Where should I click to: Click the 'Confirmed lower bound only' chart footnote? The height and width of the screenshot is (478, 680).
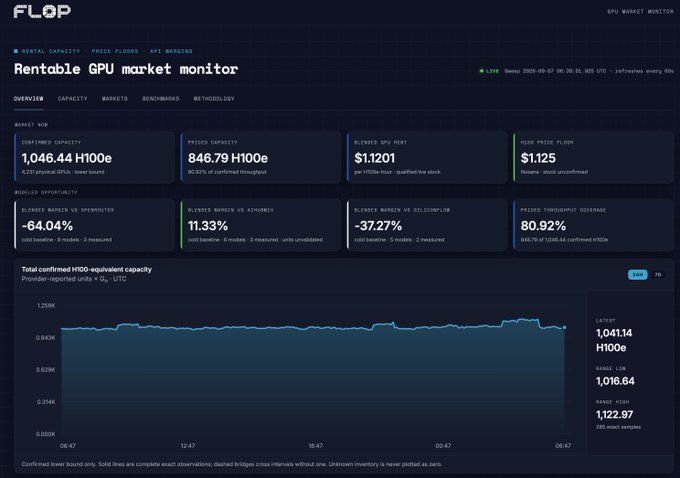click(232, 464)
